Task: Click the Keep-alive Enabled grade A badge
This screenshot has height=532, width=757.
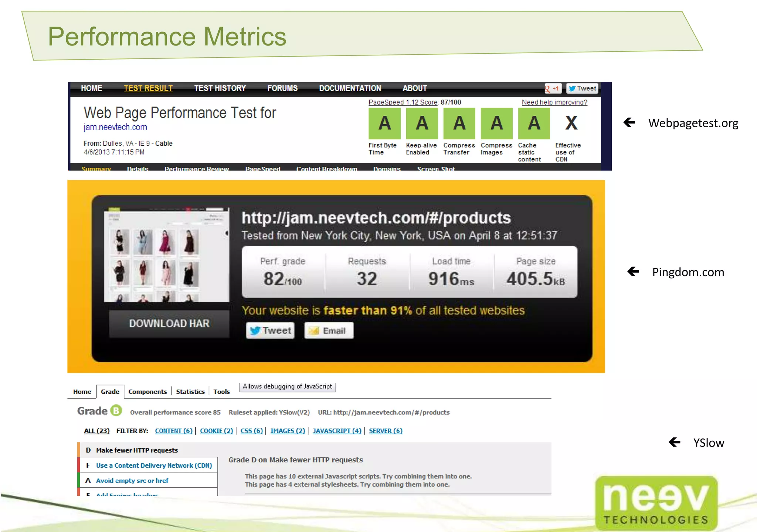Action: point(422,123)
